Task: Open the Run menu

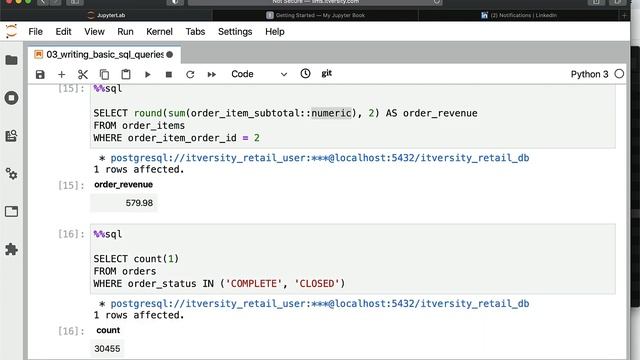Action: point(125,31)
